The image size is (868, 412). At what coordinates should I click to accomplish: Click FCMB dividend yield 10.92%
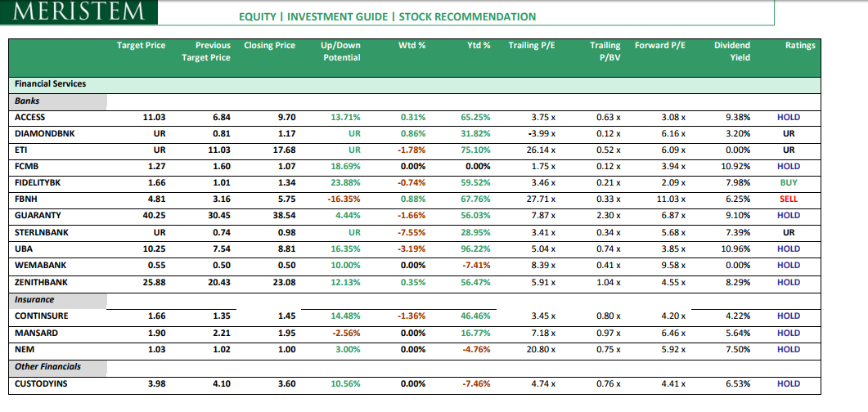[735, 167]
